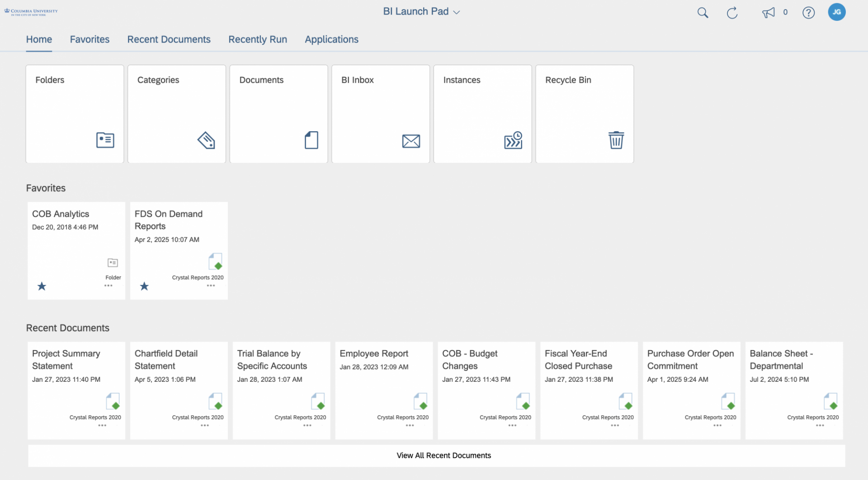The height and width of the screenshot is (480, 868).
Task: Toggle favorite star on FDS On Demand Reports
Action: click(144, 286)
